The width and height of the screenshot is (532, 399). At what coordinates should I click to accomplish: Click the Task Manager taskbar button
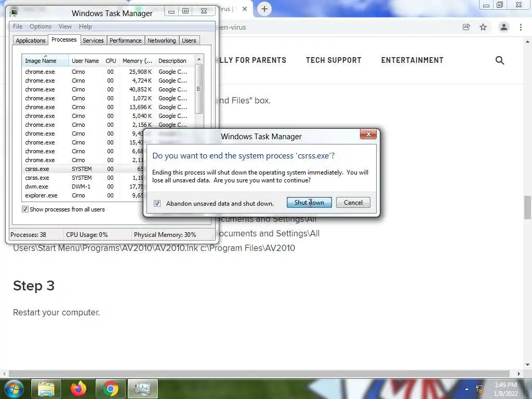142,389
